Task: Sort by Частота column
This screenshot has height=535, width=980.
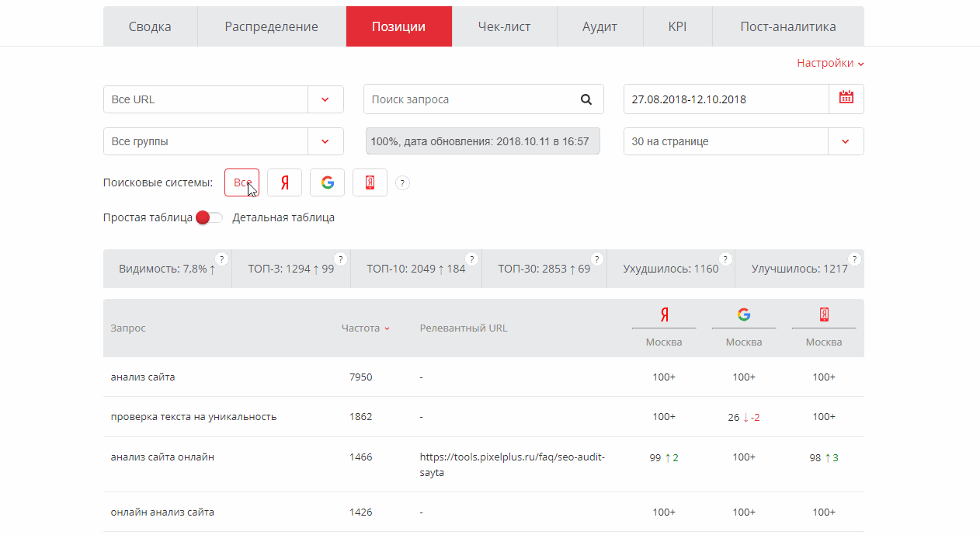Action: tap(365, 328)
